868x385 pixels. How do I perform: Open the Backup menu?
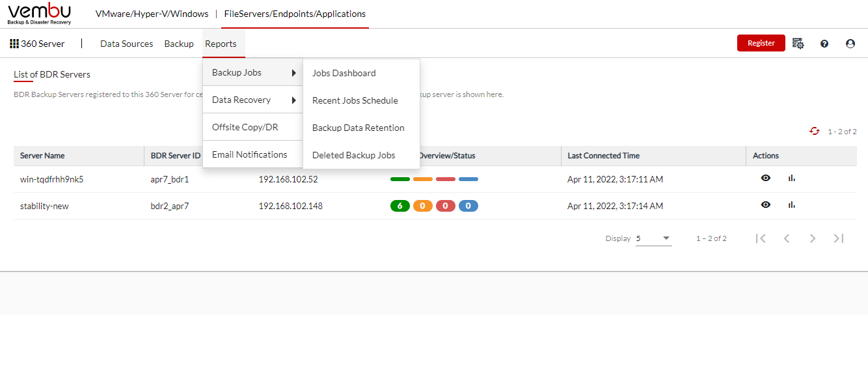tap(179, 44)
